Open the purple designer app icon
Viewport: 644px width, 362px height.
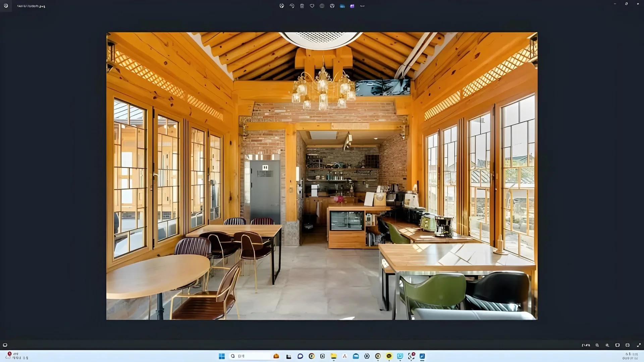click(x=352, y=6)
